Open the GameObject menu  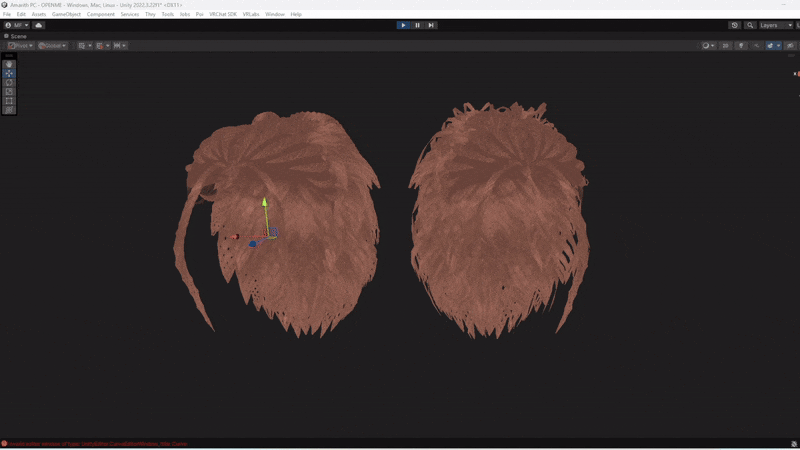pos(66,14)
